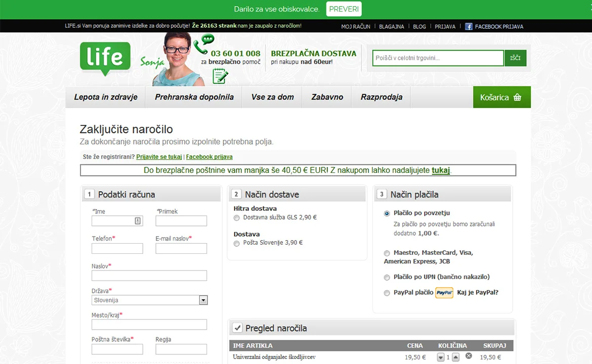Click the Priimek input field
This screenshot has width=592, height=364.
pos(181,220)
